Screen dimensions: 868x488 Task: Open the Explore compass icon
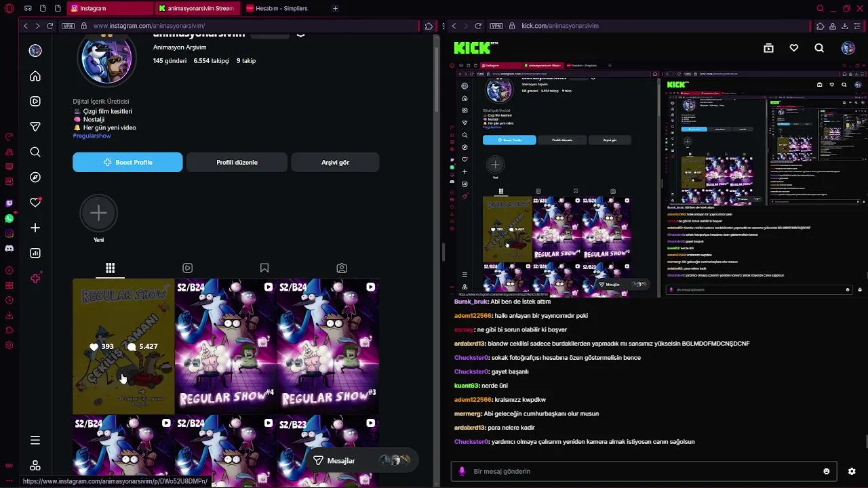35,177
